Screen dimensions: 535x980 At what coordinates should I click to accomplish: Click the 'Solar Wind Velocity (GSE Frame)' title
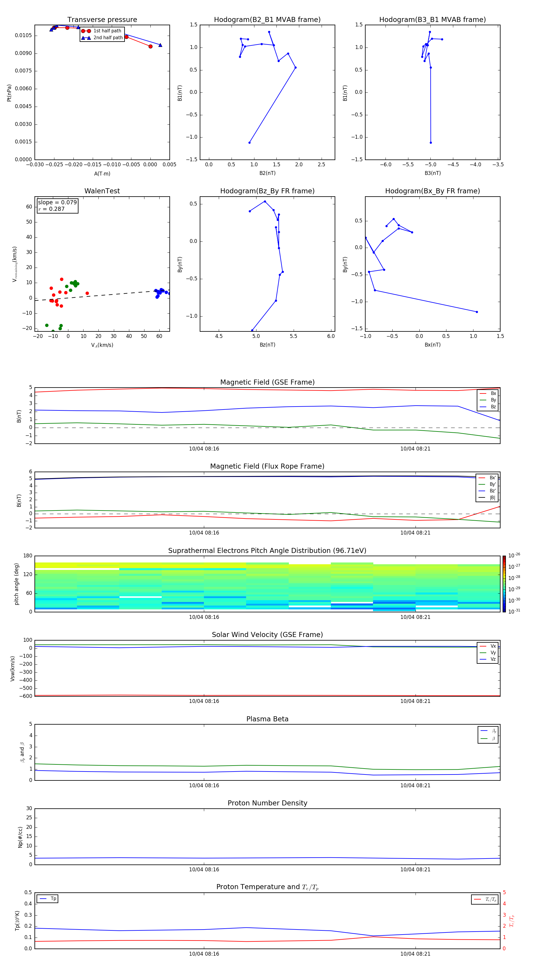point(267,635)
